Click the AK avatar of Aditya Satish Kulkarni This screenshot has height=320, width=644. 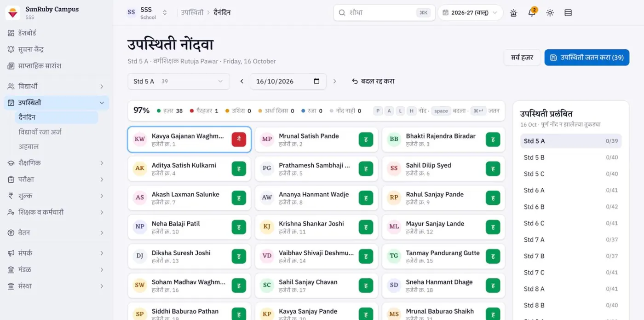(x=140, y=168)
